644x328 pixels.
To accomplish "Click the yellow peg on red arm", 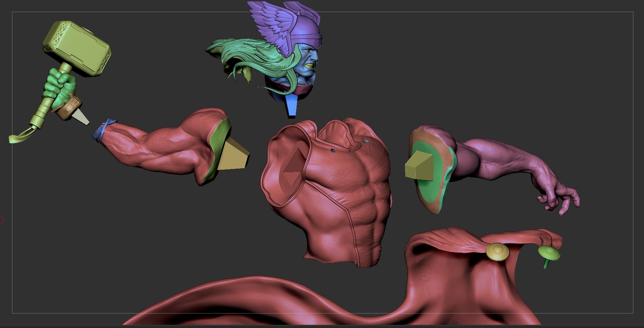I will tap(234, 155).
